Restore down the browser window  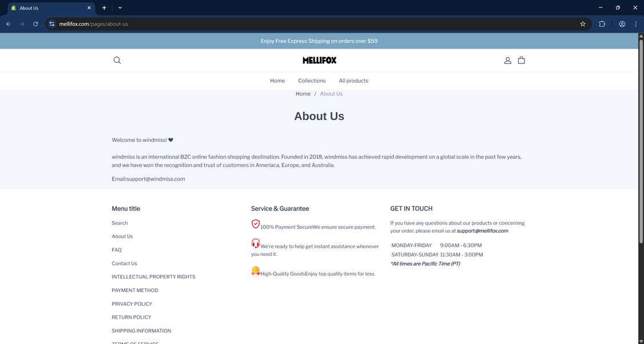tap(618, 8)
